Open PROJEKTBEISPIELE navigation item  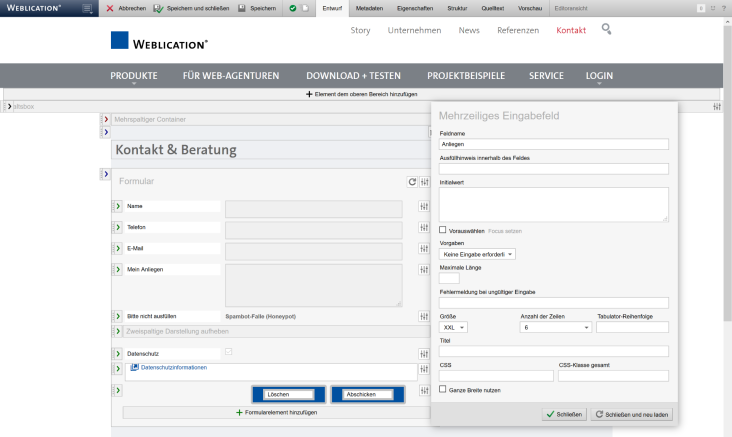[x=466, y=76]
